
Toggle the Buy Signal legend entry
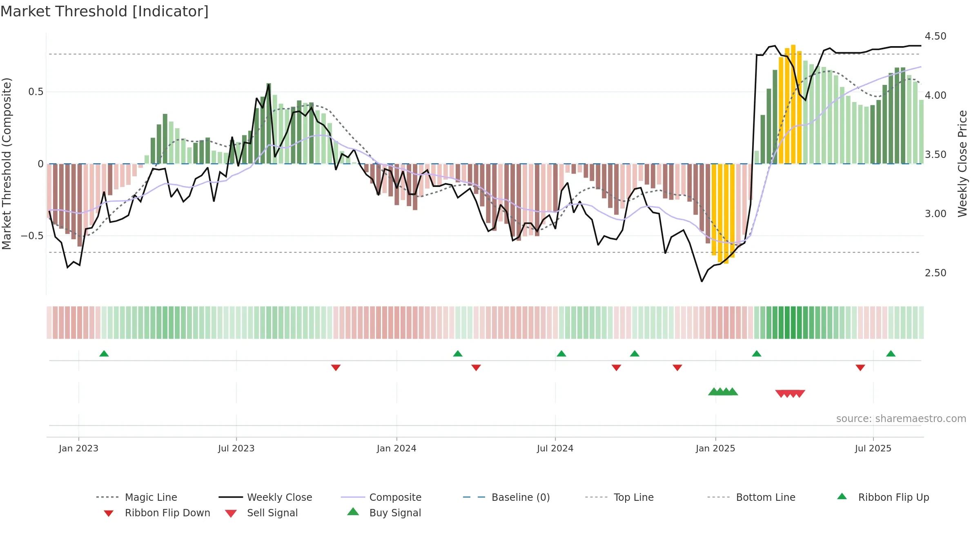[x=384, y=513]
